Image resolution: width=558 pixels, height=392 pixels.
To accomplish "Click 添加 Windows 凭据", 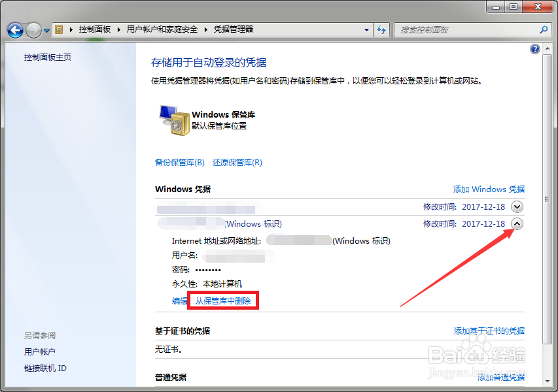I will point(488,189).
